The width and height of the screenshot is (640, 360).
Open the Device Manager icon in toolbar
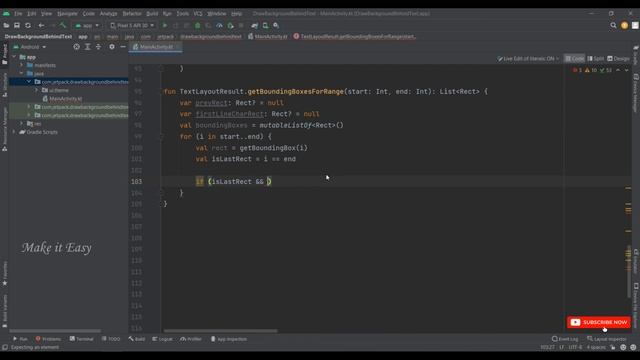pos(265,25)
